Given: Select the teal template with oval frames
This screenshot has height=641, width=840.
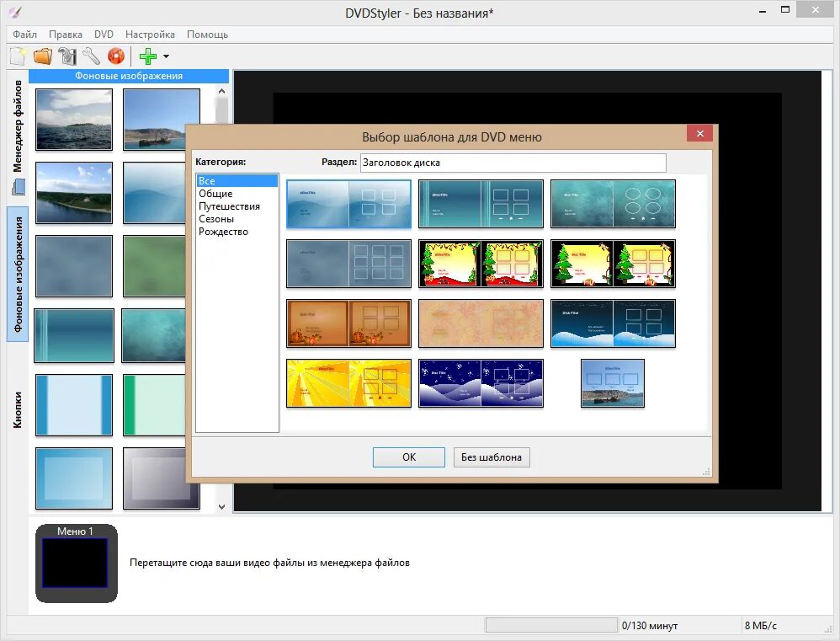Looking at the screenshot, I should [x=613, y=204].
